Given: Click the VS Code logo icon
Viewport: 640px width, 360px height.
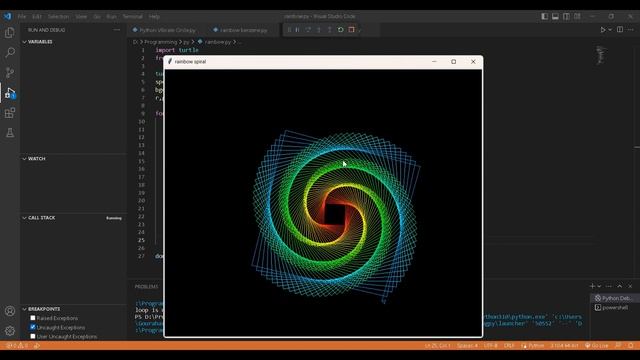Looking at the screenshot, I should (8, 16).
